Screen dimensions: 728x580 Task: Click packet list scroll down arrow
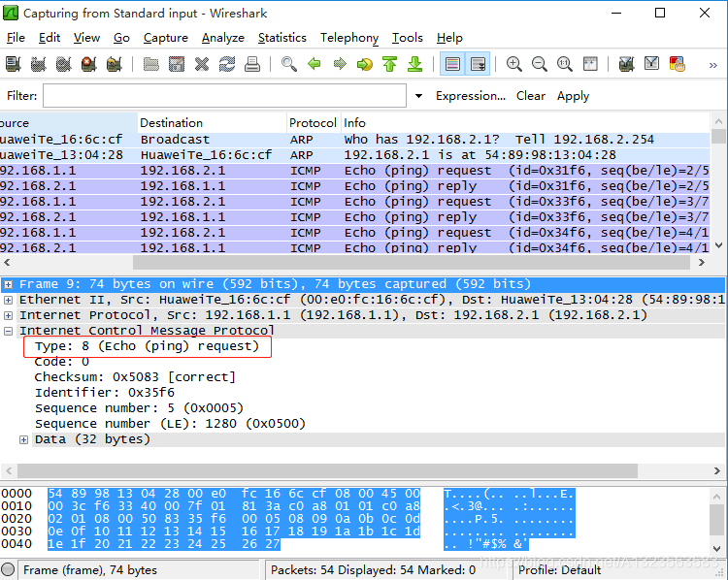718,245
